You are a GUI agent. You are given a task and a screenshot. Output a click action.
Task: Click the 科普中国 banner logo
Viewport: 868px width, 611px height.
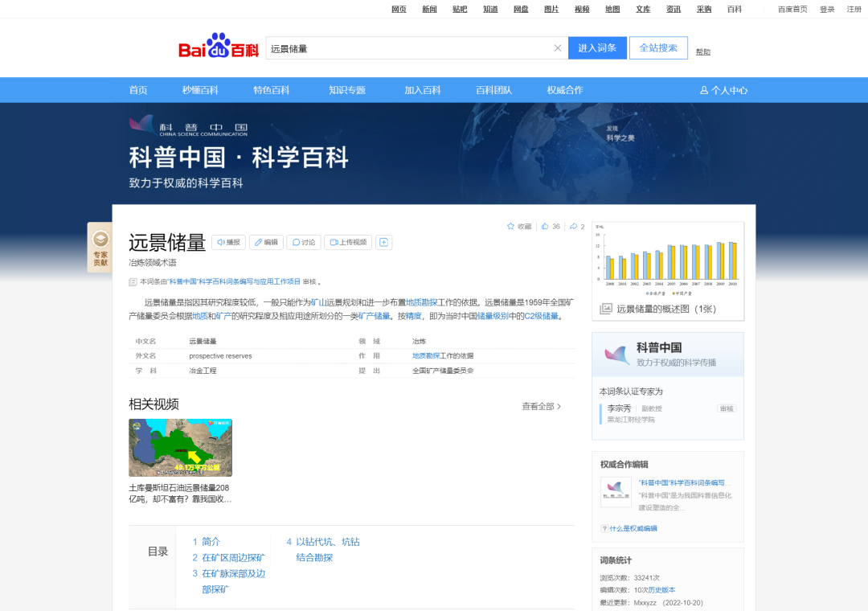188,125
